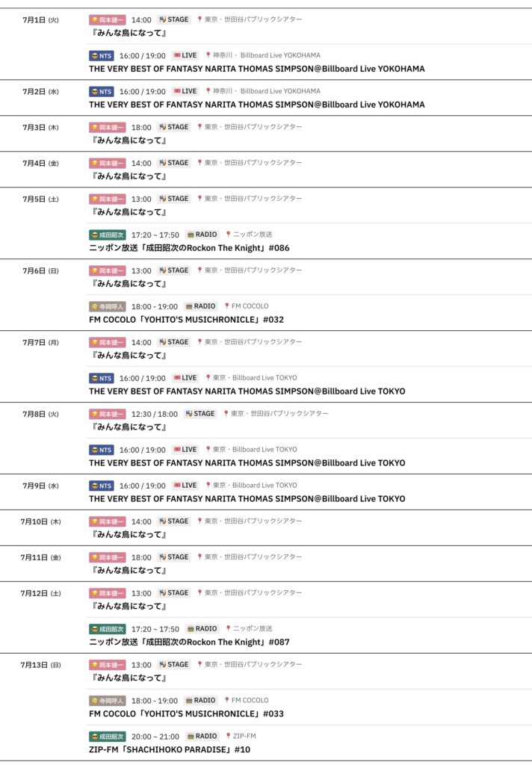Click the location pin icon beside ZIP-FM
532x765 pixels.
click(x=228, y=736)
